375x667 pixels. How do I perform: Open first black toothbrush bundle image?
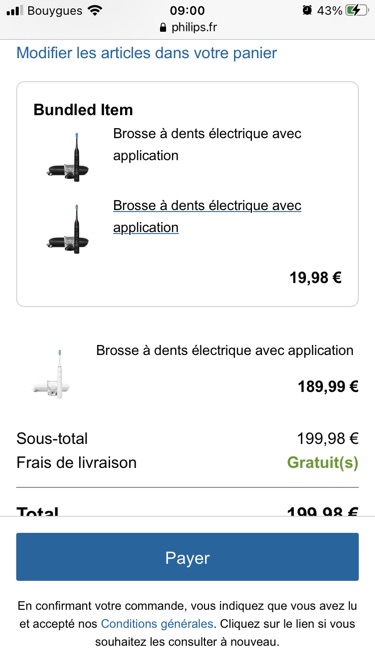pyautogui.click(x=68, y=157)
